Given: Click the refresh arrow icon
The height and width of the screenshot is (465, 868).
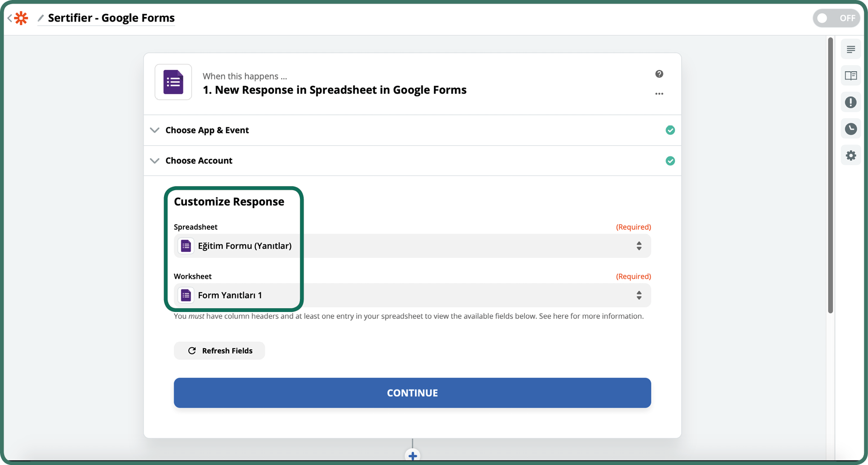Looking at the screenshot, I should tap(192, 351).
